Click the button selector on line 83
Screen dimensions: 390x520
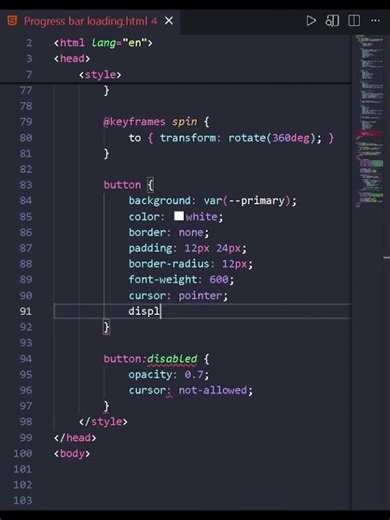[122, 185]
